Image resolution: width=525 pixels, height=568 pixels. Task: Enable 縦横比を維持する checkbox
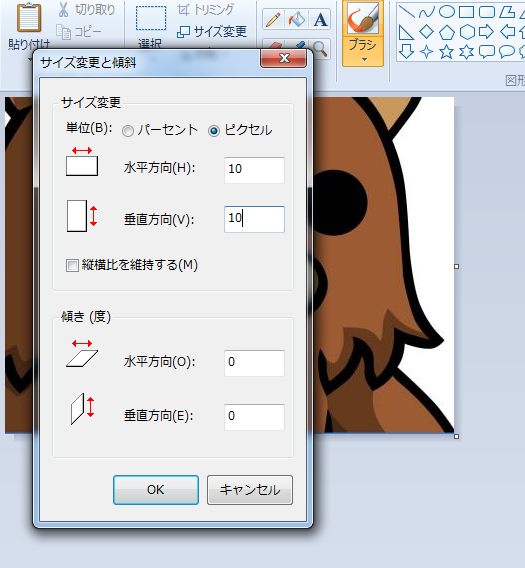pos(72,265)
